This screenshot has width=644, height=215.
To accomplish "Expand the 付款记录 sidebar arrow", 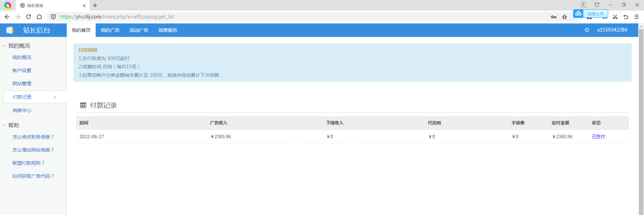I will coord(54,97).
